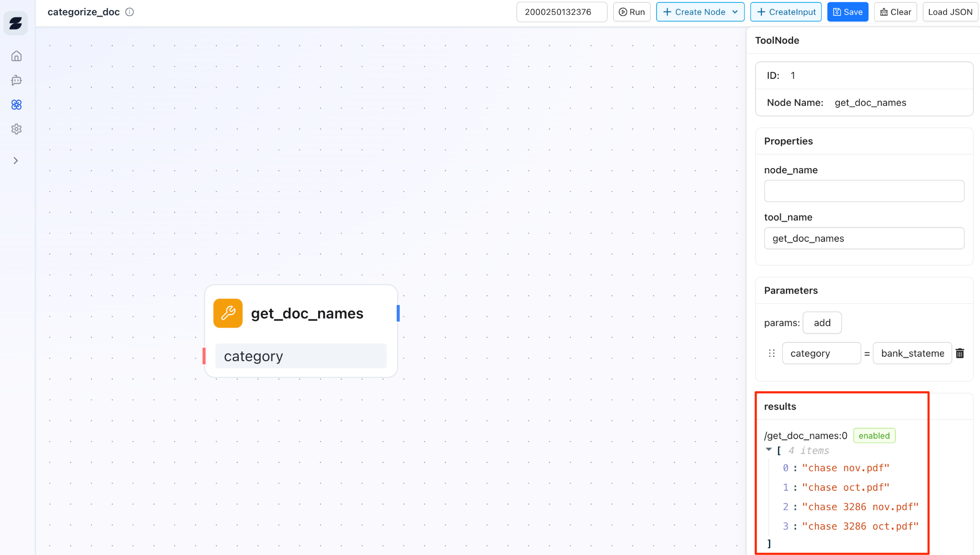Image resolution: width=980 pixels, height=555 pixels.
Task: Click the wrench icon on get_doc_names node
Action: point(228,313)
